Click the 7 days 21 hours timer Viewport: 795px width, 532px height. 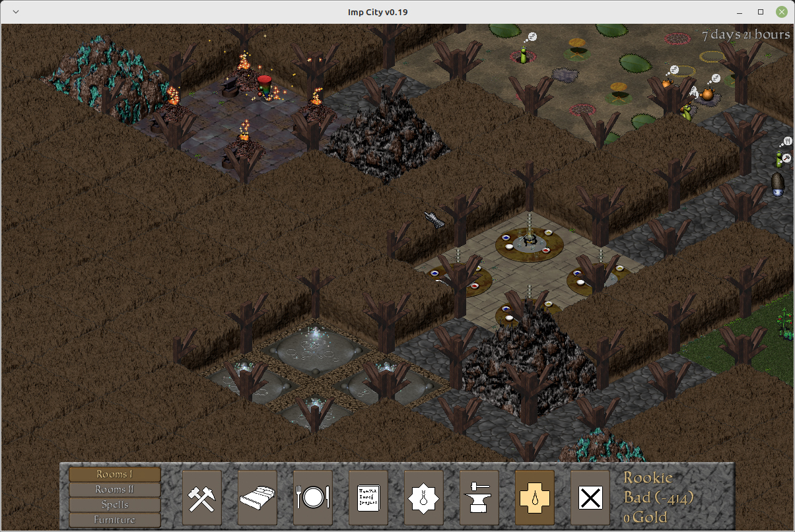point(745,35)
